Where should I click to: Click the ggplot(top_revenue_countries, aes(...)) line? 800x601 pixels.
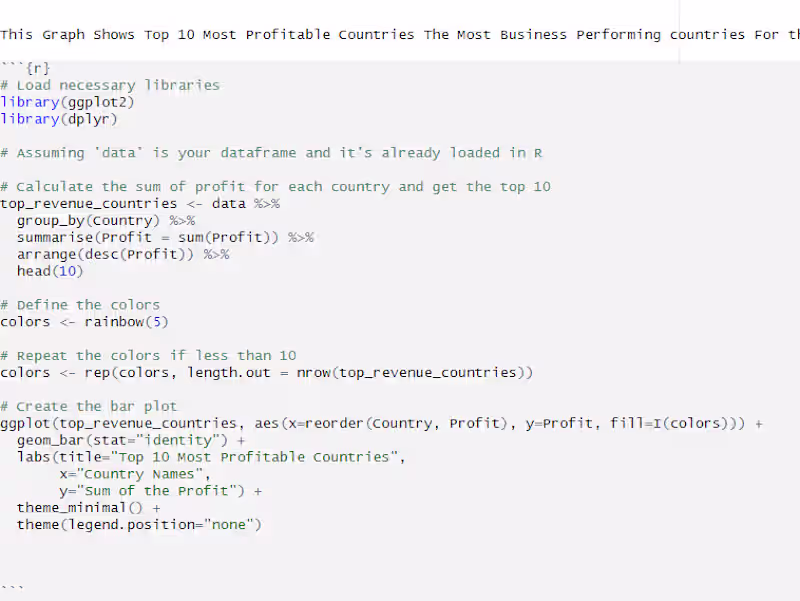point(380,424)
